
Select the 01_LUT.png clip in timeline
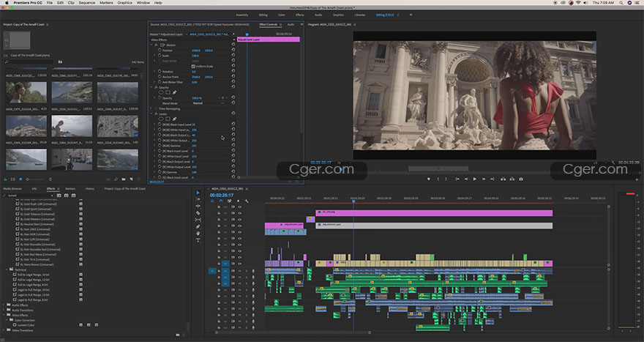tap(434, 212)
